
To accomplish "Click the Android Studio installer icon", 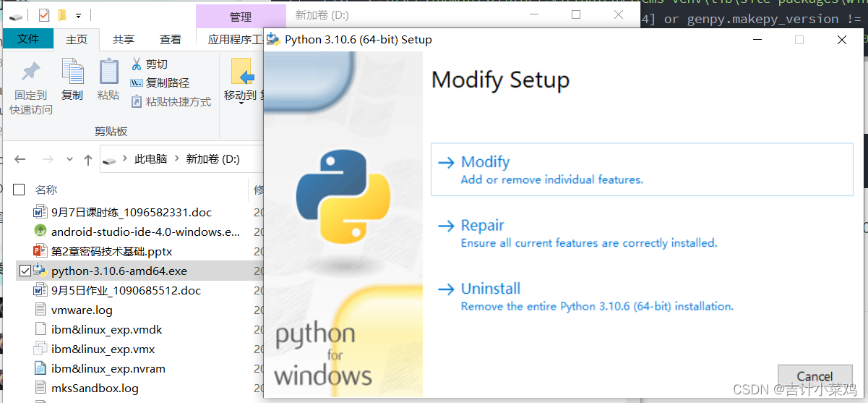I will tap(40, 232).
